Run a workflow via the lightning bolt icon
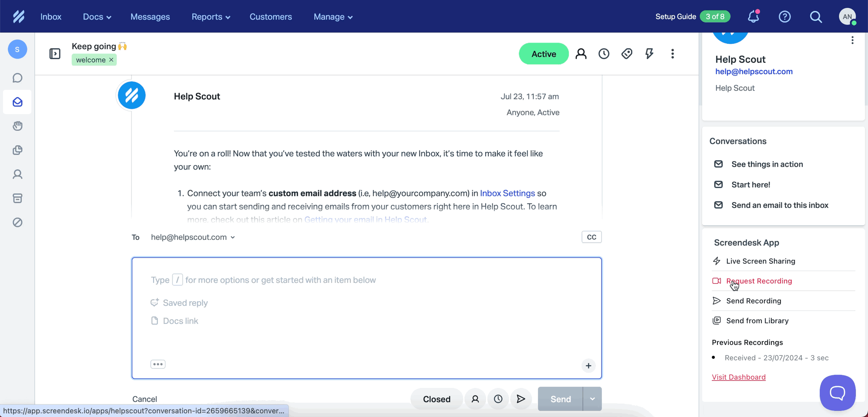Screen dimensions: 868x417 649,53
